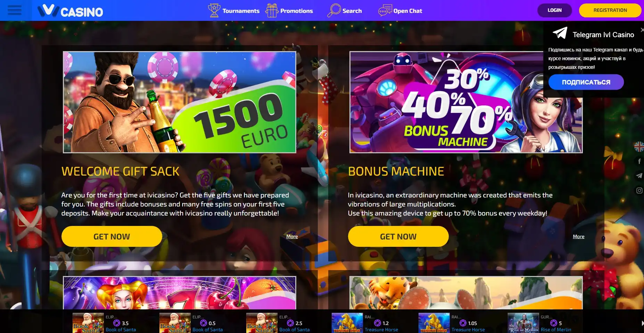Click the Telegram paper plane icon in popup
Viewport: 644px width, 333px height.
tap(560, 33)
